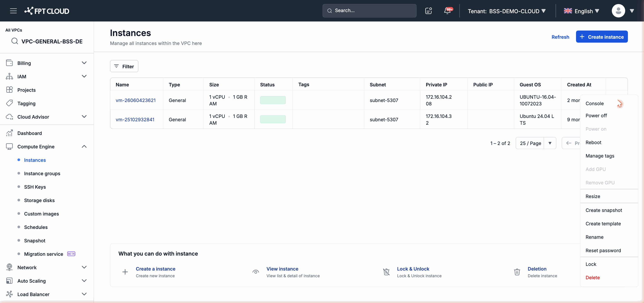
Task: Open the vm-26060423621 instance link
Action: pyautogui.click(x=136, y=100)
